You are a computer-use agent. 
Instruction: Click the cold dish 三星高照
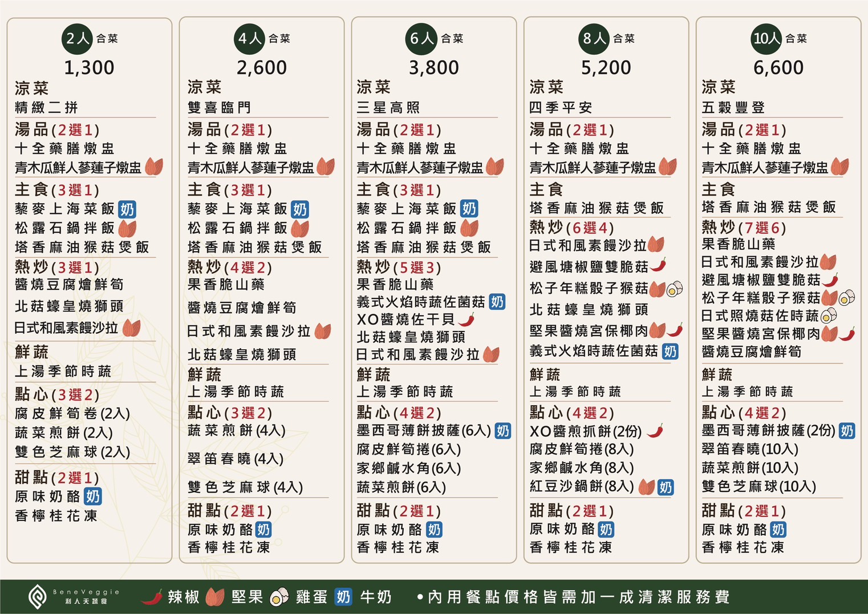[388, 107]
